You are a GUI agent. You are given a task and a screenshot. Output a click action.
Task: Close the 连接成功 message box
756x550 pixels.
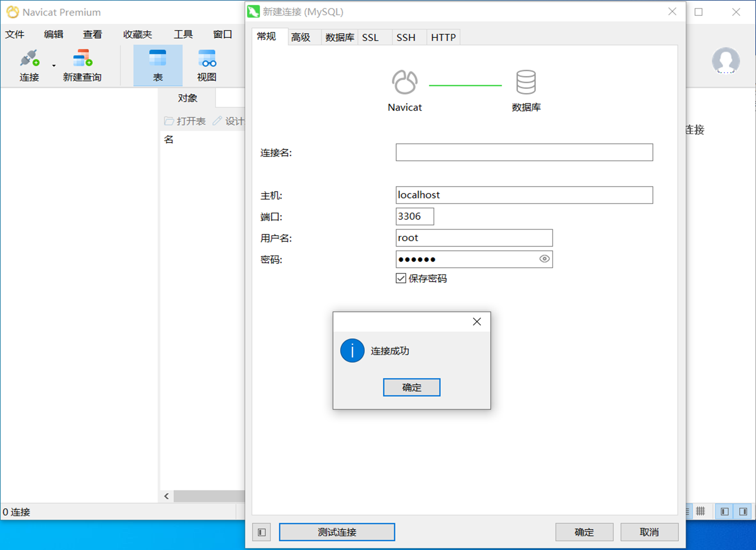[476, 322]
